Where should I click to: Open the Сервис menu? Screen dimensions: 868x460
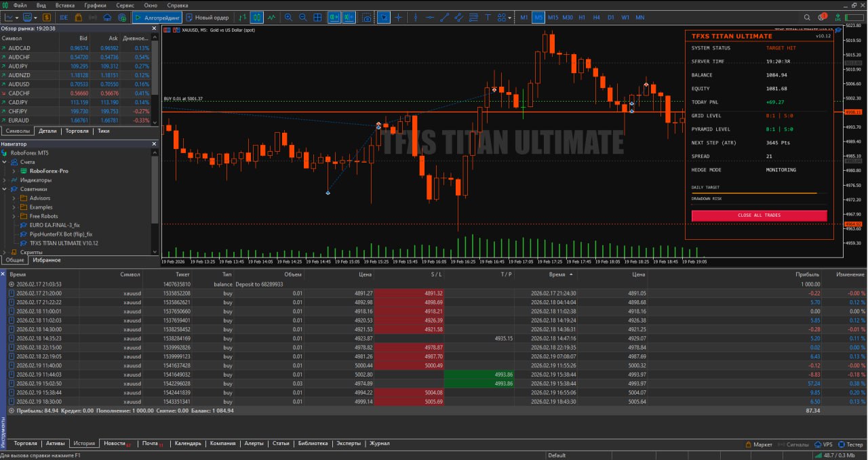tap(125, 5)
